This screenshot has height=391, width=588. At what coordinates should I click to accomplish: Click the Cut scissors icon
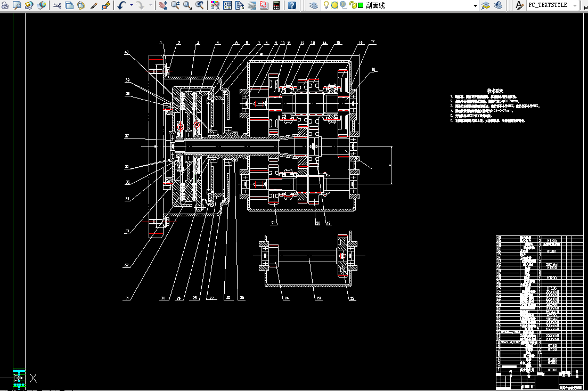click(57, 5)
